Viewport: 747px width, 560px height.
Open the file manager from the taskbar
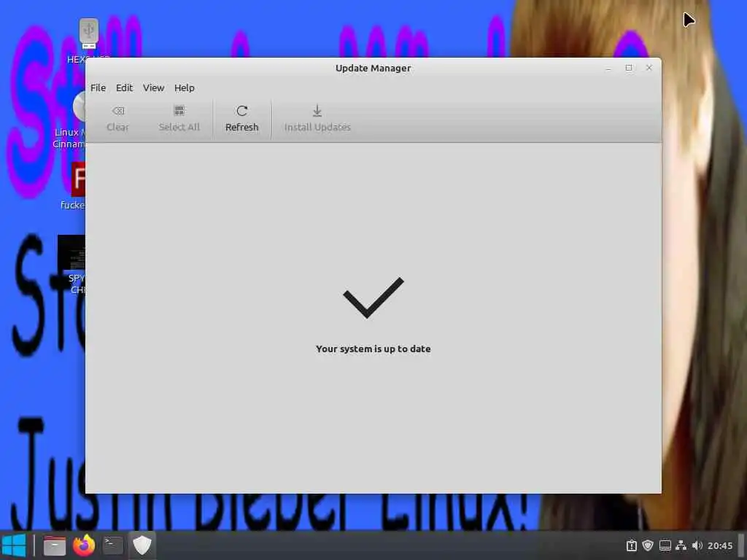(x=55, y=545)
